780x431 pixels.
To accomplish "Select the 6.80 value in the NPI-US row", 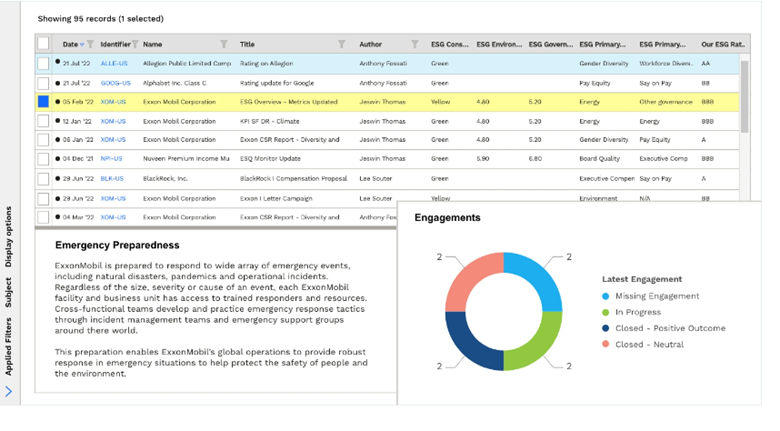I will [x=535, y=159].
